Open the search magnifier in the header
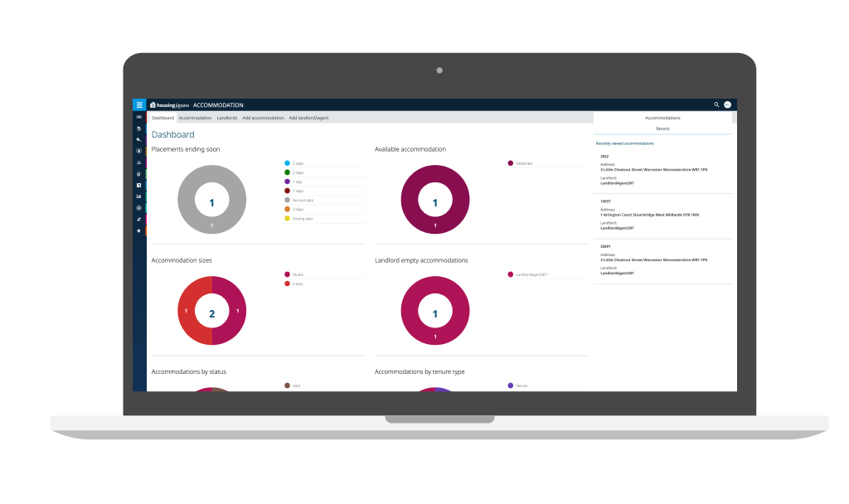This screenshot has width=849, height=504. click(x=716, y=104)
